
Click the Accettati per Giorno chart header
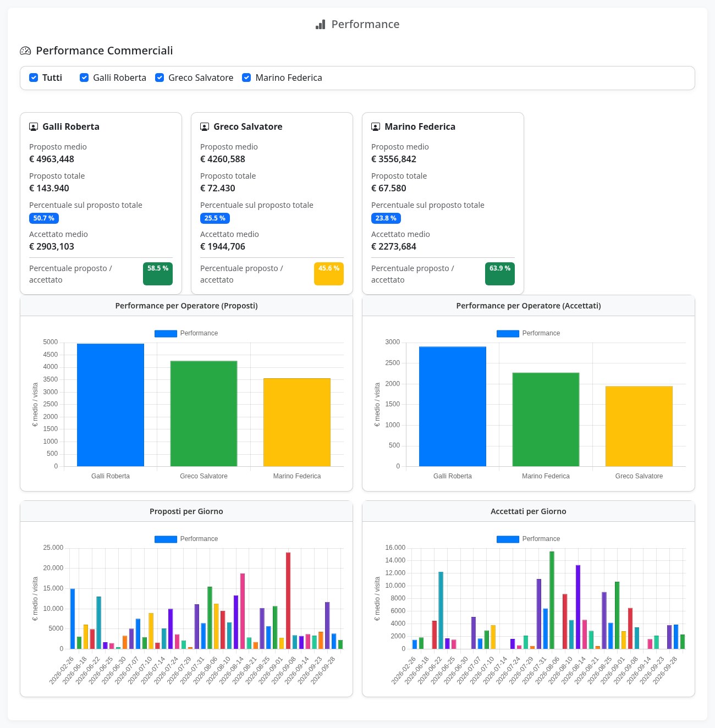coord(529,511)
